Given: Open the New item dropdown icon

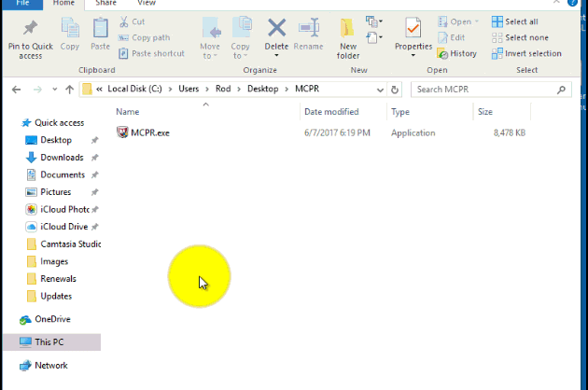Looking at the screenshot, I should pos(374,21).
